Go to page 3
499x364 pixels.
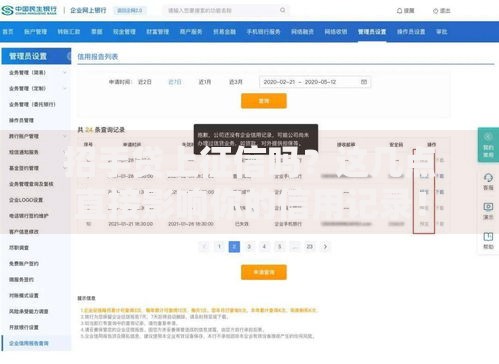pyautogui.click(x=249, y=247)
